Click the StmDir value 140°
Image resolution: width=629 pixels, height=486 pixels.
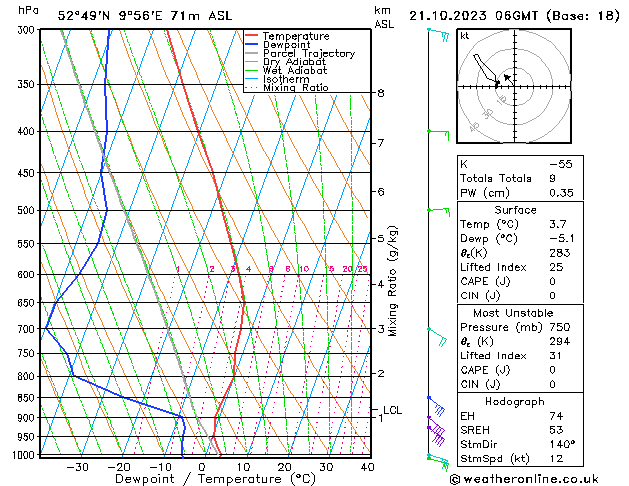click(561, 444)
